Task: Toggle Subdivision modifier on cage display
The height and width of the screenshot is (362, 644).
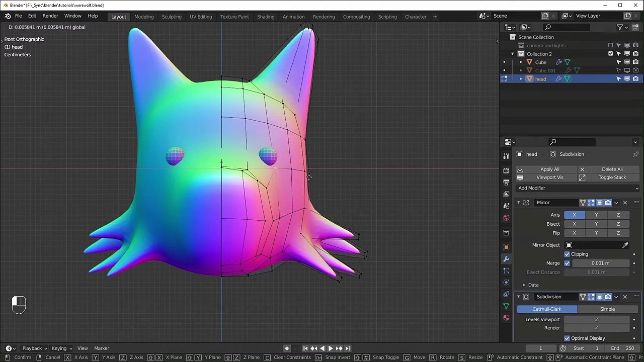Action: [583, 297]
